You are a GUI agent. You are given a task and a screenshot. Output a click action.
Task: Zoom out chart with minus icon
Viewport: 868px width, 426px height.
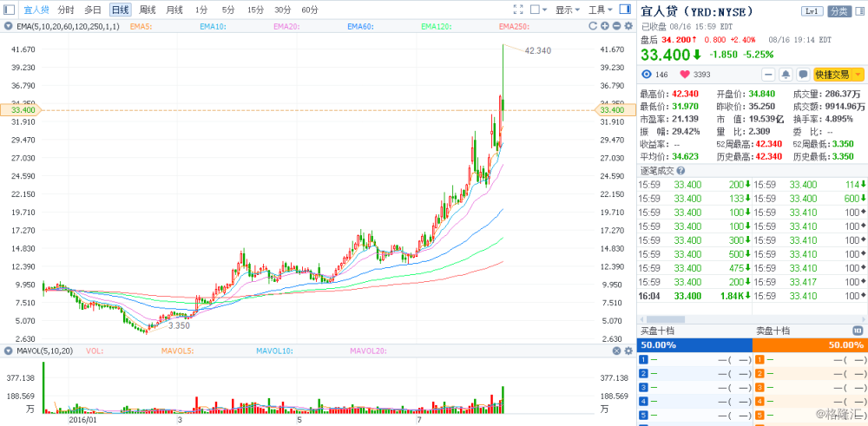coord(616,26)
